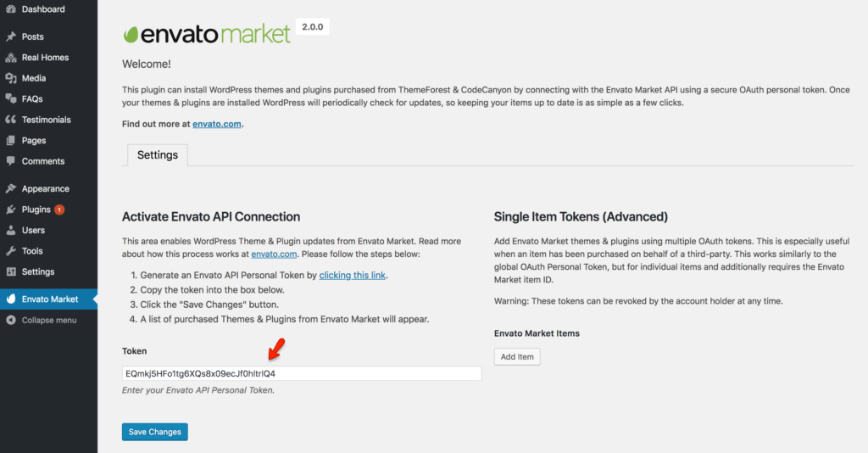Collapse the admin sidebar menu
This screenshot has width=868, height=453.
pos(48,320)
